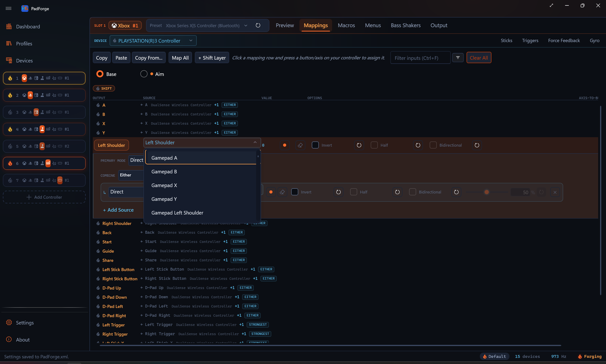Image resolution: width=606 pixels, height=364 pixels.
Task: Select the joystick icon in controller slot 4
Action: 42,129
